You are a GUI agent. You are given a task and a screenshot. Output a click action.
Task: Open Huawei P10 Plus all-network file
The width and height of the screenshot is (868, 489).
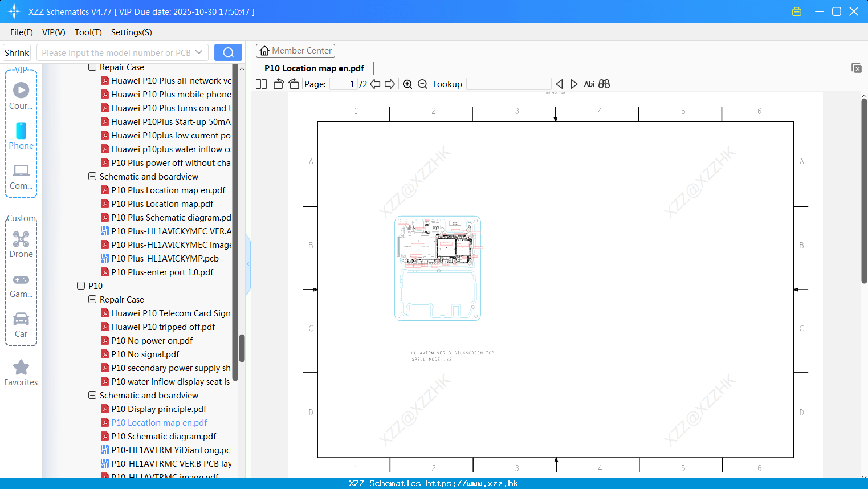(x=166, y=81)
